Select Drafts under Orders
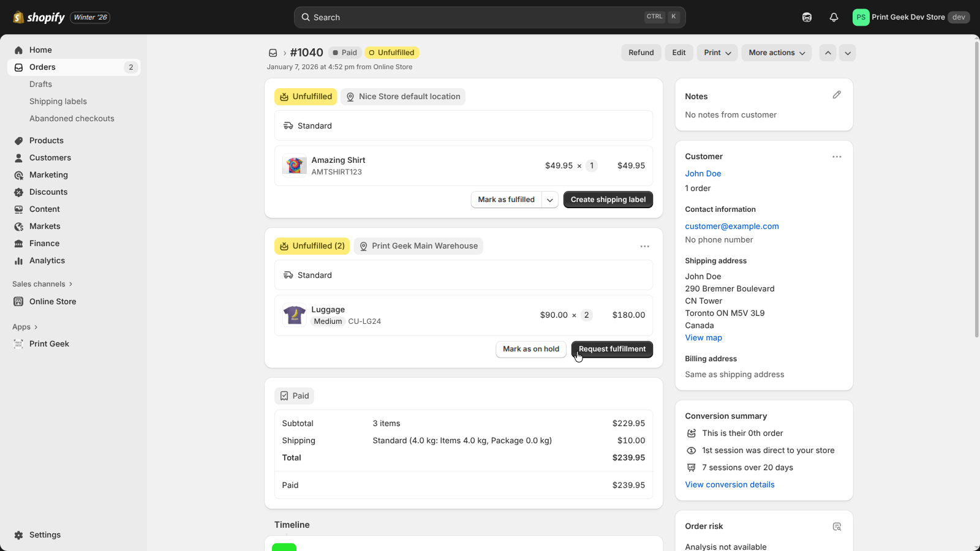The image size is (980, 551). (40, 84)
